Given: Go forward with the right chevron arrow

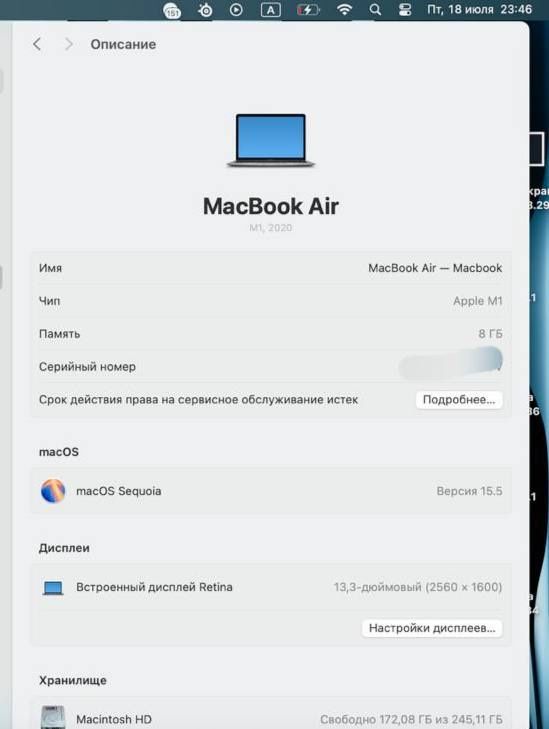Looking at the screenshot, I should (69, 44).
